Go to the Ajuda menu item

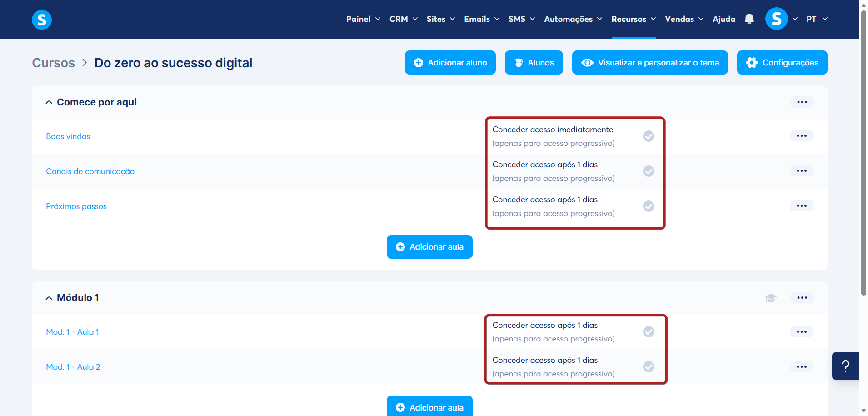click(x=724, y=19)
